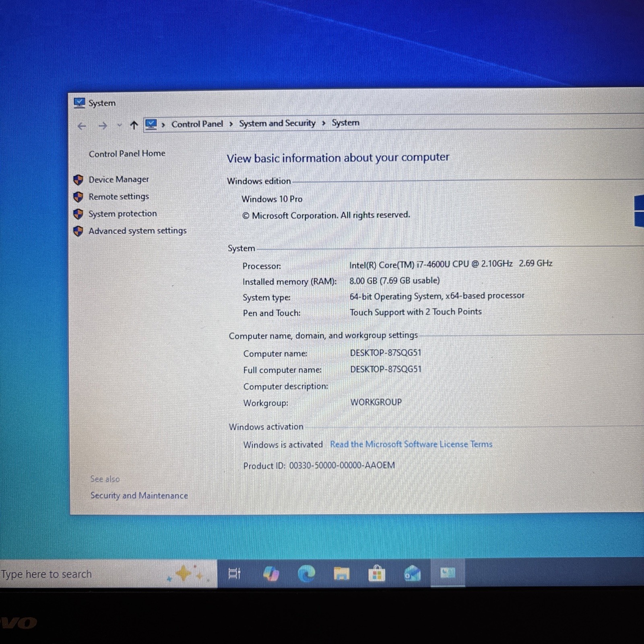Open System and Security breadcrumb
The width and height of the screenshot is (644, 644).
click(277, 123)
